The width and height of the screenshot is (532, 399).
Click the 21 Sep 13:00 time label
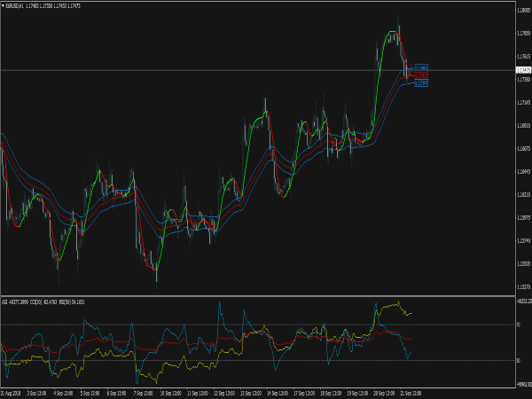pyautogui.click(x=411, y=394)
